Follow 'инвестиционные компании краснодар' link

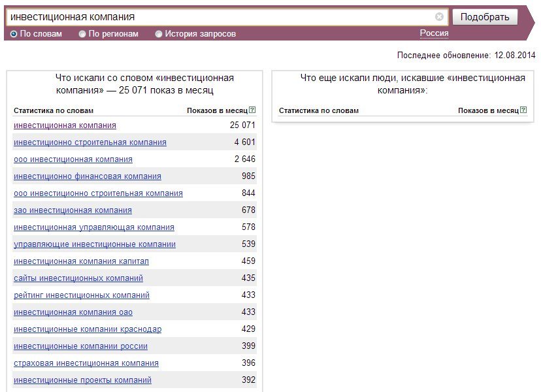87,329
